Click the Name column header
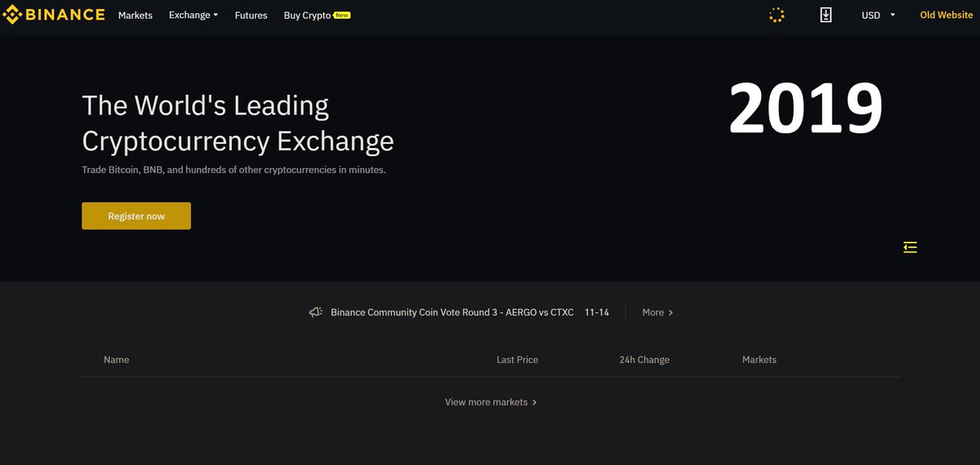Viewport: 980px width, 465px height. coord(117,360)
